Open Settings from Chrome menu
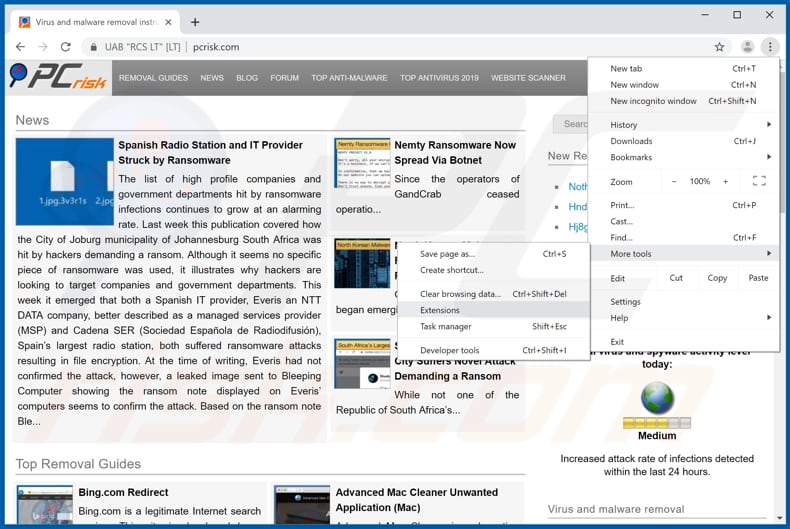This screenshot has width=790, height=529. tap(684, 302)
